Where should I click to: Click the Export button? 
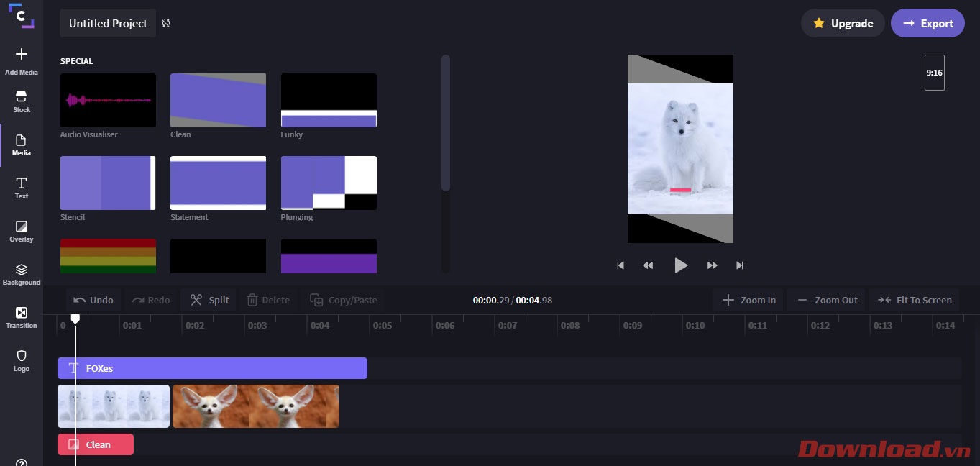coord(928,23)
